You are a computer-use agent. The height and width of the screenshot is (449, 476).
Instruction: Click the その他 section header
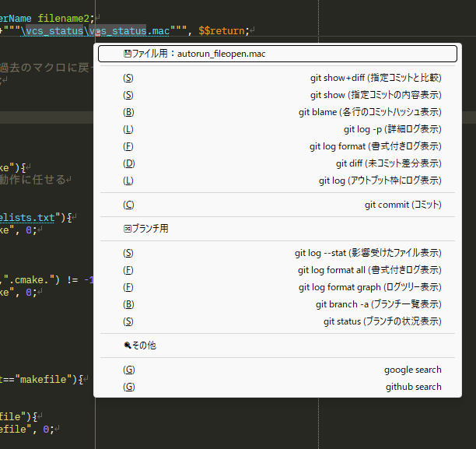(278, 346)
